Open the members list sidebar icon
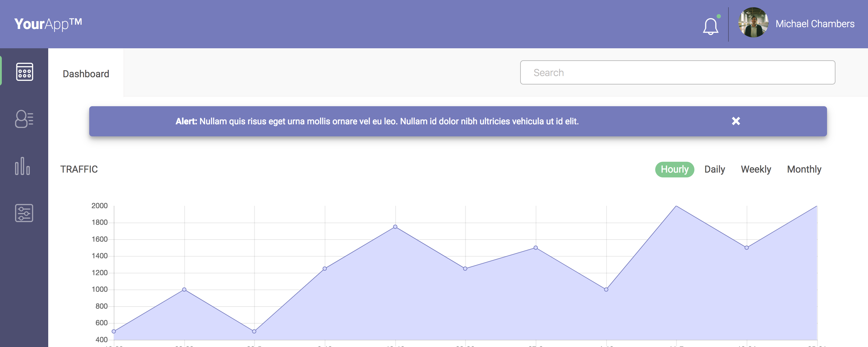This screenshot has width=868, height=347. 24,119
